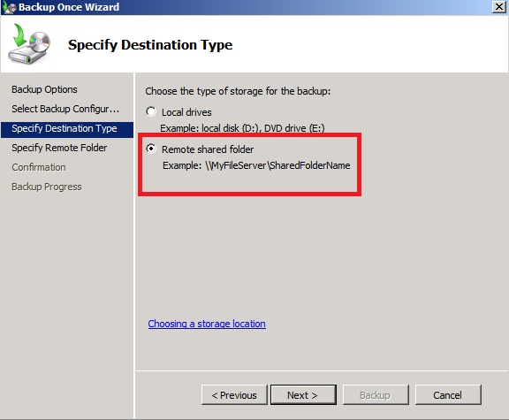Close the Backup Once Wizard window
The image size is (509, 420).
pyautogui.click(x=498, y=7)
